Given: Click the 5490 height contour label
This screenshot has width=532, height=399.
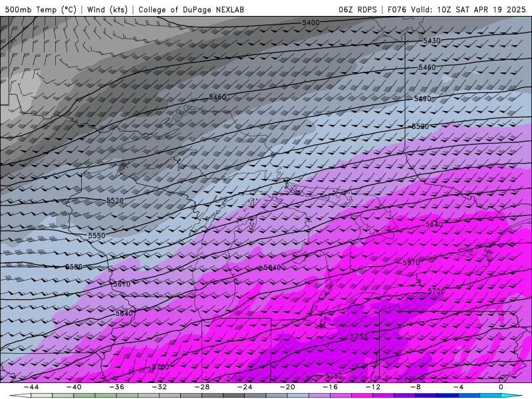Looking at the screenshot, I should click(x=422, y=98).
